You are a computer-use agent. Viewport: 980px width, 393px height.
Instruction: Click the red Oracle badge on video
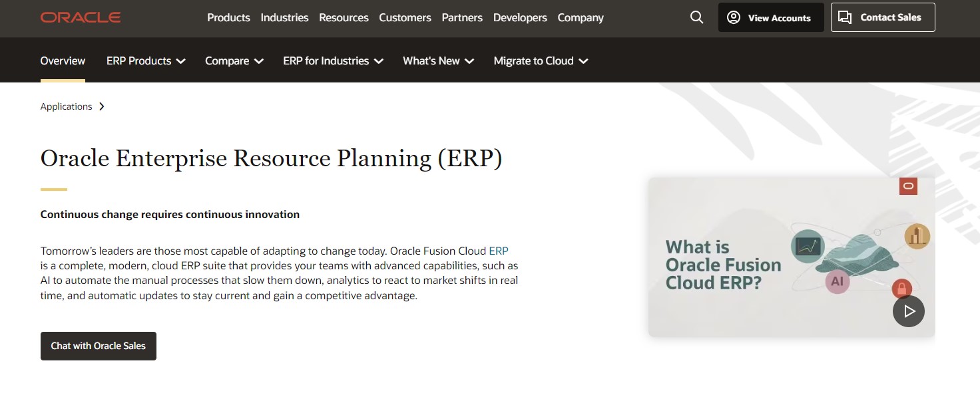908,186
